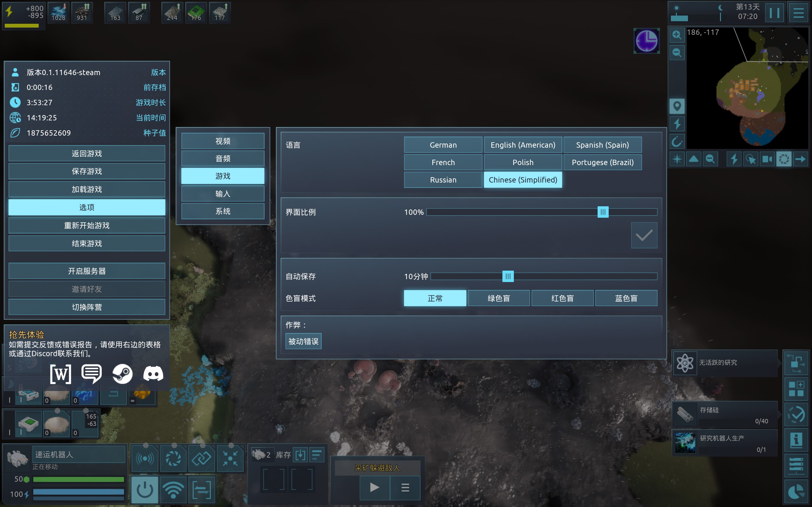Open the 输入 settings tab
This screenshot has width=812, height=507.
pos(223,194)
